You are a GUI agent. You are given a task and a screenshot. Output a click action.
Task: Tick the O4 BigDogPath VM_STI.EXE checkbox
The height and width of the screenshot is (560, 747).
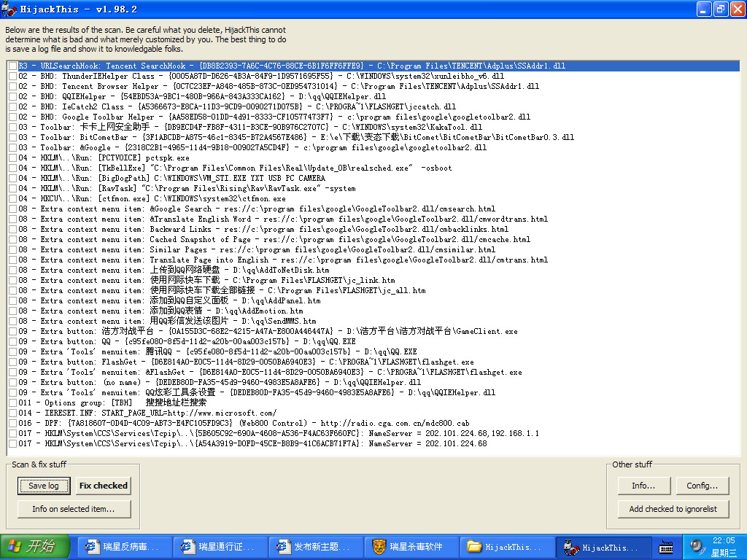pos(13,178)
